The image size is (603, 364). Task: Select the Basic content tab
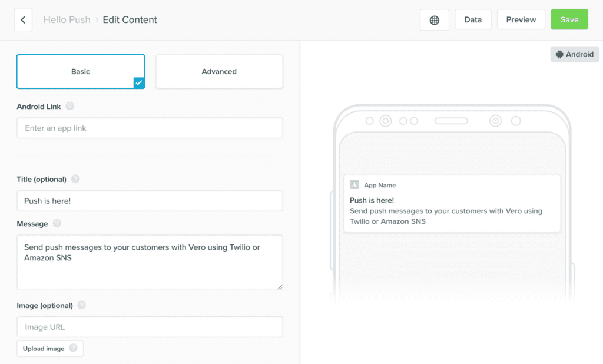(81, 72)
